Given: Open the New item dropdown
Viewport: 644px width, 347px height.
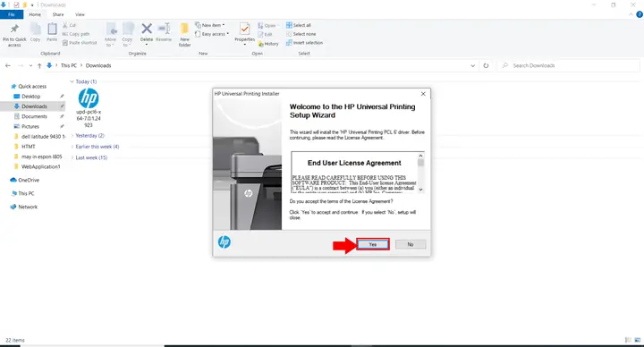Looking at the screenshot, I should click(x=210, y=25).
